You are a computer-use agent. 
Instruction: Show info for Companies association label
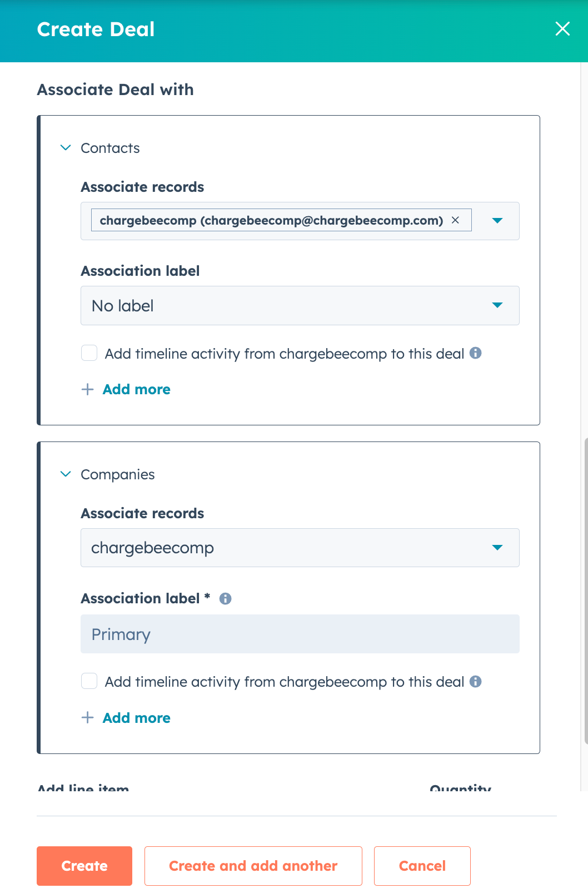pos(225,599)
